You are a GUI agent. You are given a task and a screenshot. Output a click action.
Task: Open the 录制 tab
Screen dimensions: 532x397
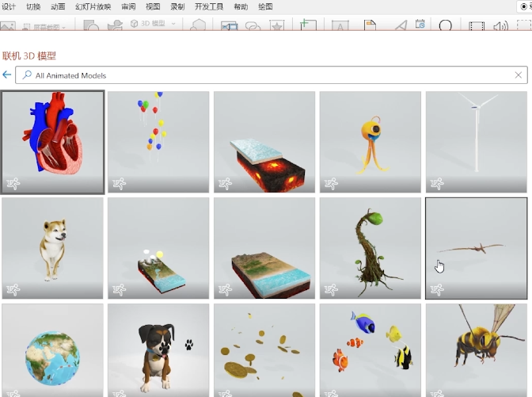[x=177, y=6]
